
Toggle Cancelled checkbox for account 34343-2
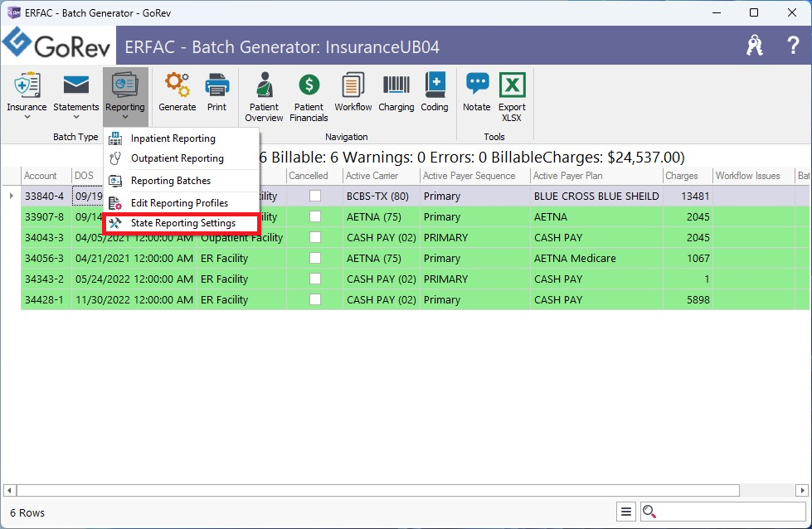315,279
